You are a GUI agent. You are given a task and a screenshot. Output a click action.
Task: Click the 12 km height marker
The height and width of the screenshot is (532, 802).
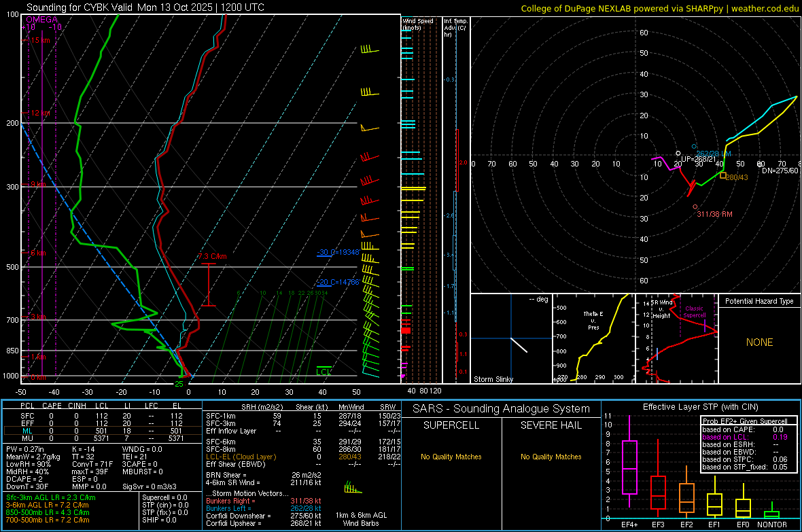(40, 113)
